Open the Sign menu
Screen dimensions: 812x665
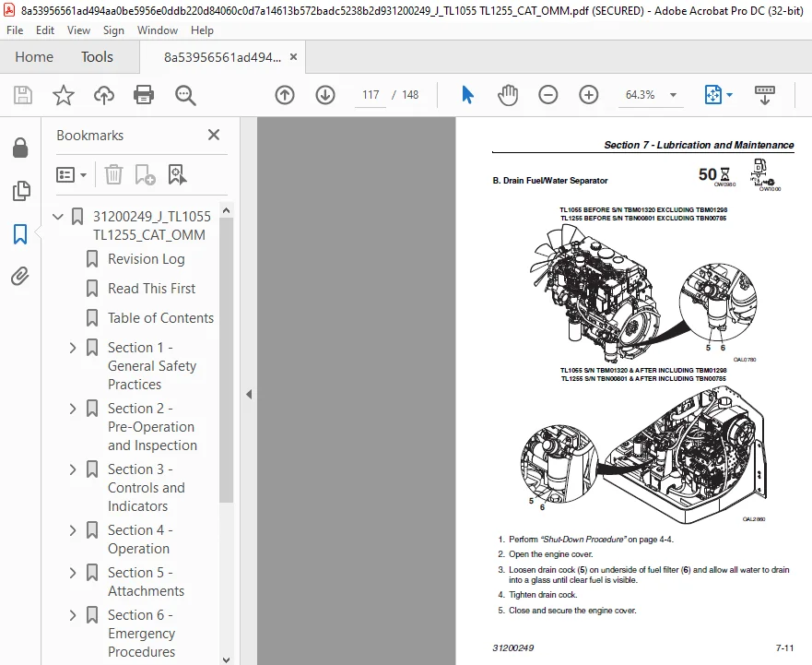point(113,30)
